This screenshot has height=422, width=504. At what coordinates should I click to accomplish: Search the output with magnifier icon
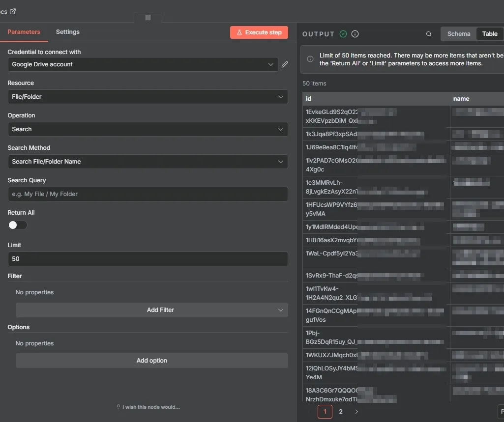429,34
